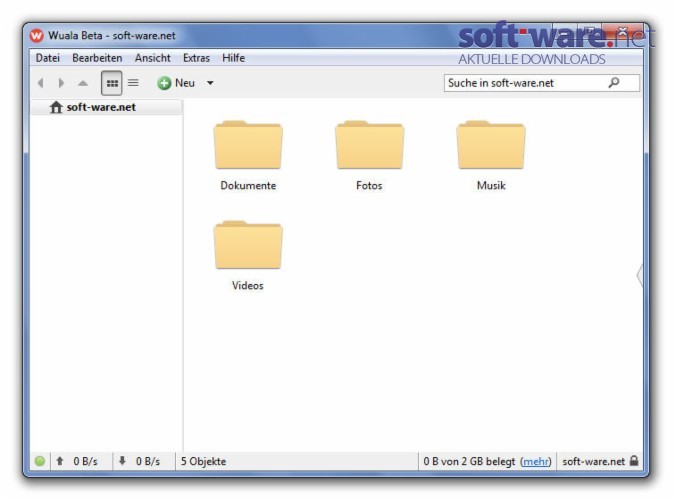Navigate up one folder level

click(83, 83)
